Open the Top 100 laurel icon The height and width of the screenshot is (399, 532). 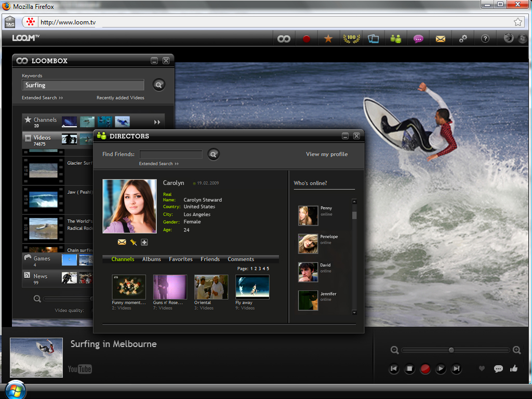pyautogui.click(x=352, y=38)
